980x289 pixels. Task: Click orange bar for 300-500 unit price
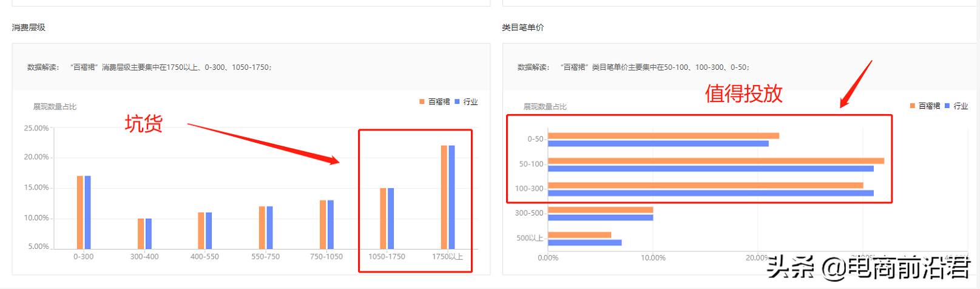pos(600,210)
